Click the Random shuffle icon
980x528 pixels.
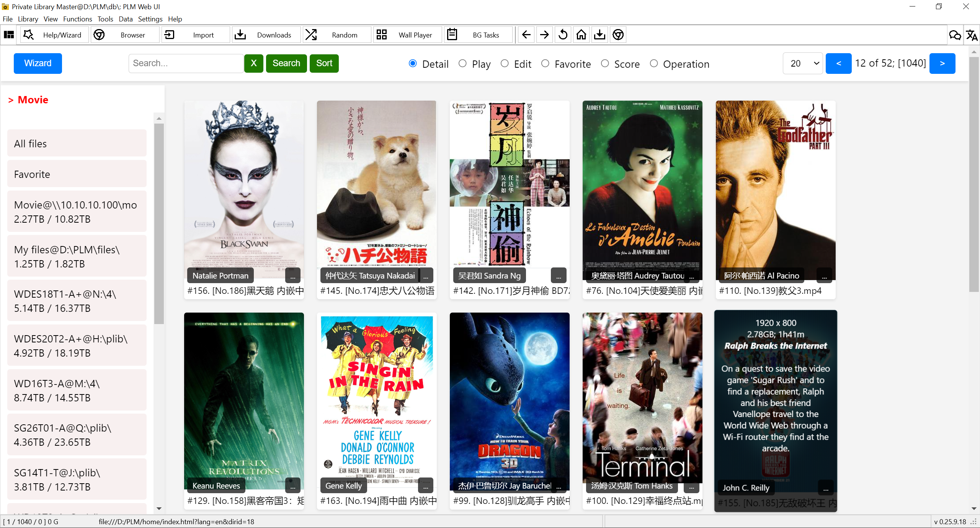click(x=311, y=35)
